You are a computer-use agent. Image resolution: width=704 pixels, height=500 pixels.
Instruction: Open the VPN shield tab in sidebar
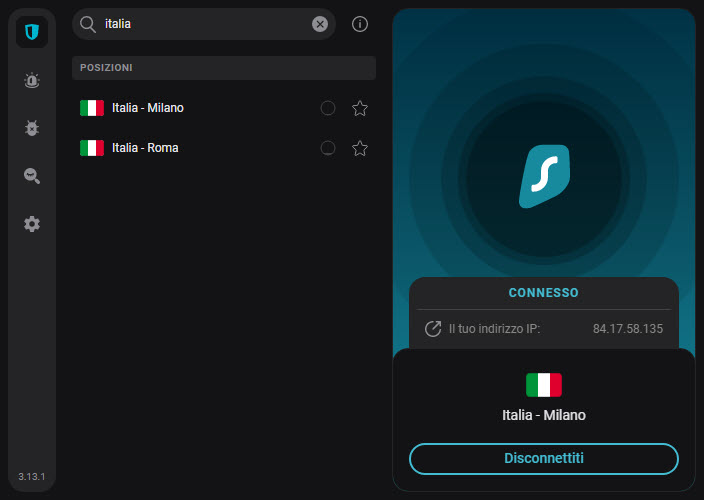32,32
